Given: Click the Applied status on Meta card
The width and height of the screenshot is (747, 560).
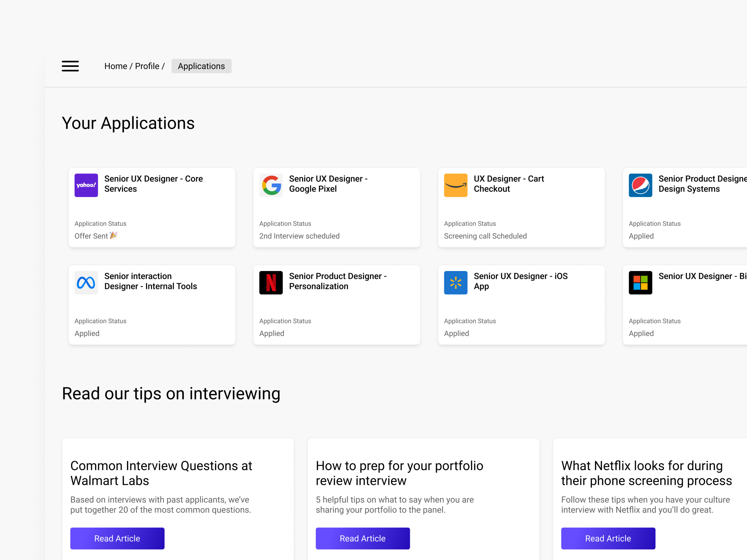Looking at the screenshot, I should click(87, 334).
